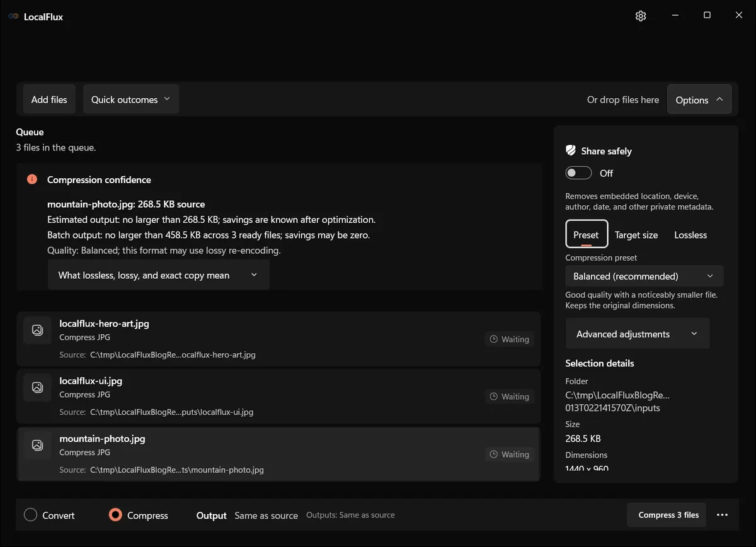Click Waiting status badge for mountain-photo.jpg
Viewport: 756px width, 547px height.
pos(509,454)
